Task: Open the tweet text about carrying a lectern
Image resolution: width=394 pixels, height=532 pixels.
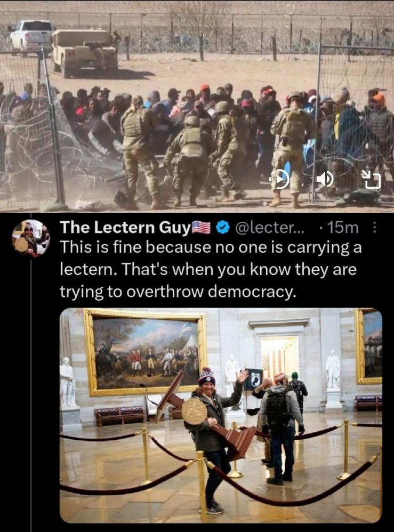Action: (x=211, y=269)
